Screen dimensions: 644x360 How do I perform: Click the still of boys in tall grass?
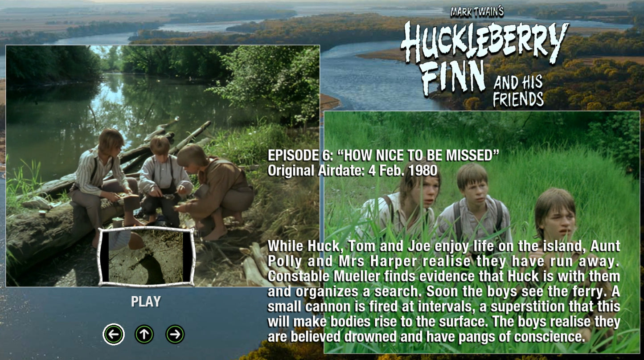coord(482,232)
